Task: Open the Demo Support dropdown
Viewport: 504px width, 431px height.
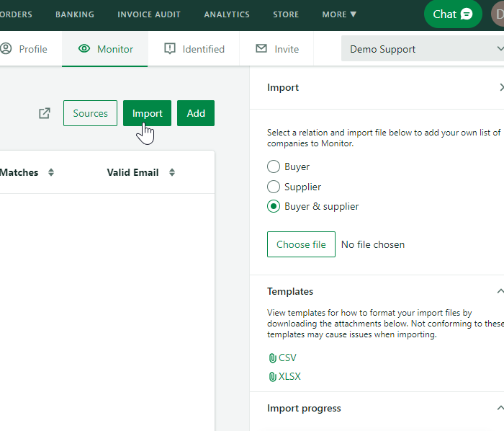Action: pos(423,48)
